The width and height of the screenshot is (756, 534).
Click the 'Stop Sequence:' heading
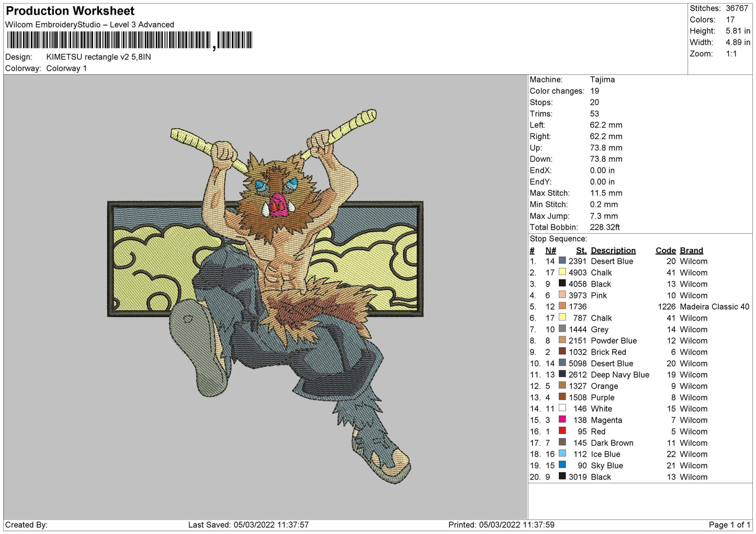click(x=558, y=238)
